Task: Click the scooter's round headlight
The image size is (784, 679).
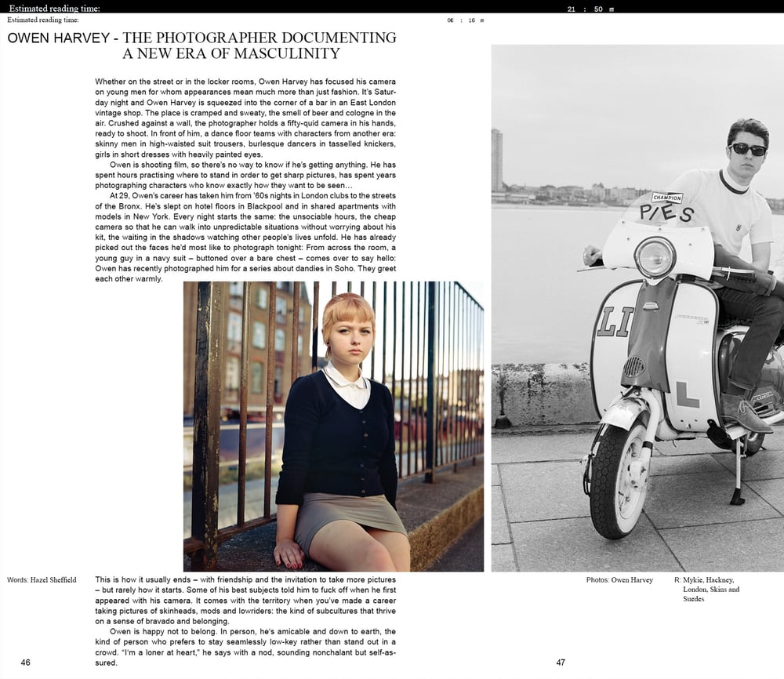Action: (x=655, y=256)
